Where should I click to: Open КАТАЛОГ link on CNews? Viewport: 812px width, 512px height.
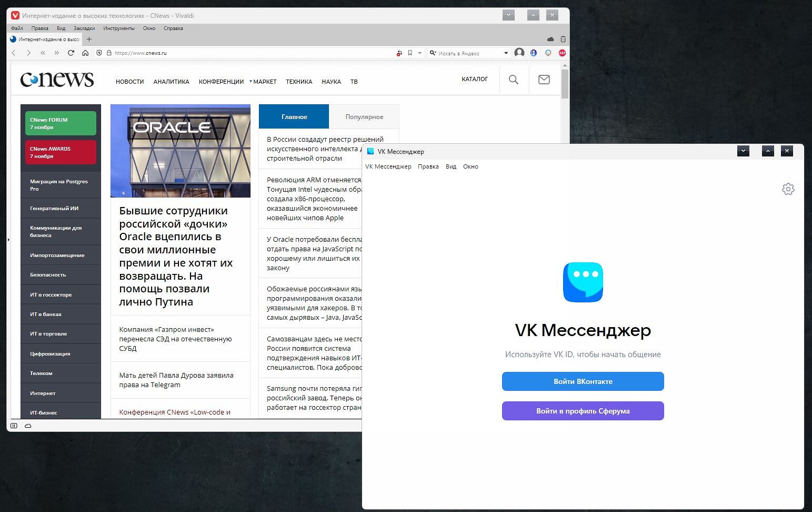click(475, 79)
